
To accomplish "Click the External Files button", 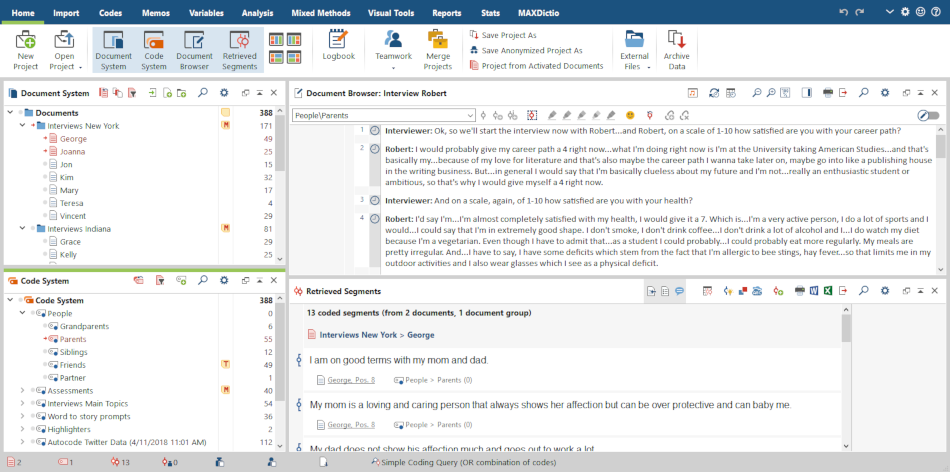I will click(634, 50).
